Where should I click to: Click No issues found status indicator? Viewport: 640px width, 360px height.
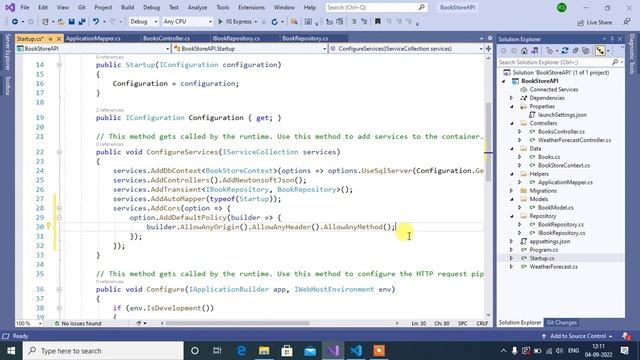click(x=78, y=323)
